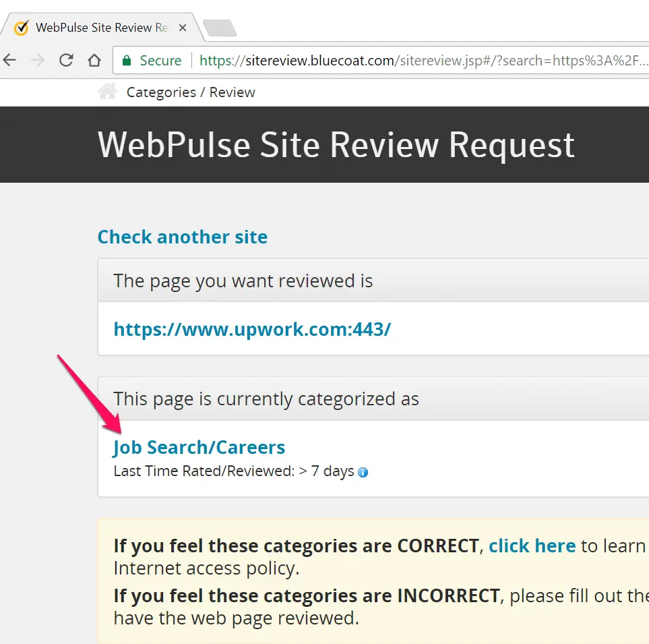649x644 pixels.
Task: Follow the 'click here' link
Action: 532,546
